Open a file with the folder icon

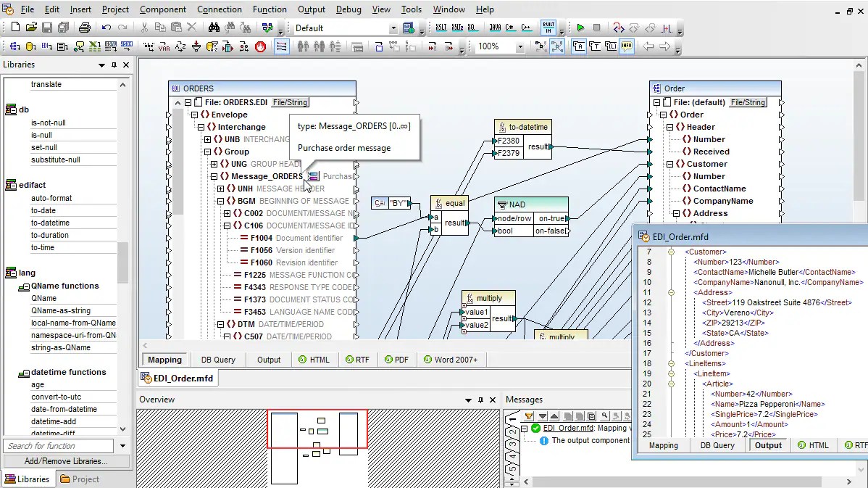point(31,27)
